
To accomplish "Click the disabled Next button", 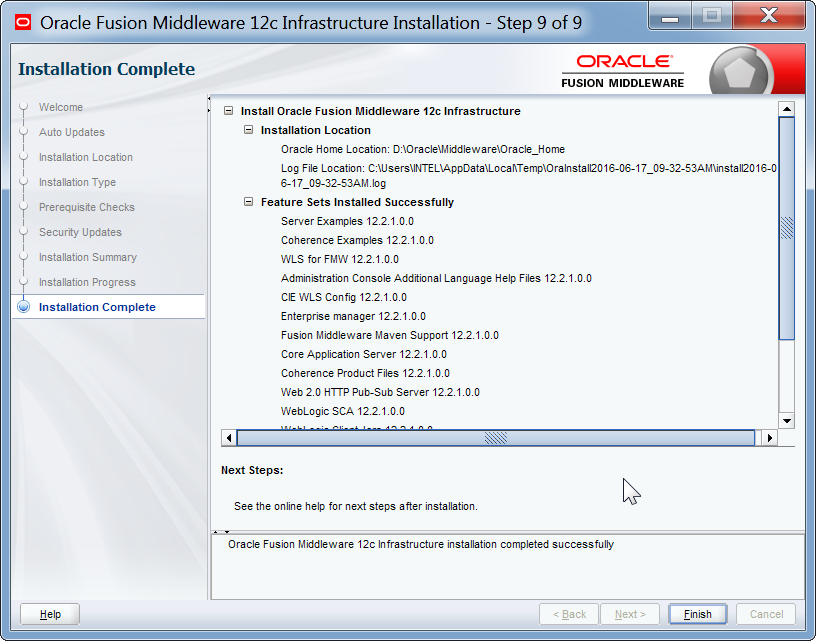I will pos(630,614).
